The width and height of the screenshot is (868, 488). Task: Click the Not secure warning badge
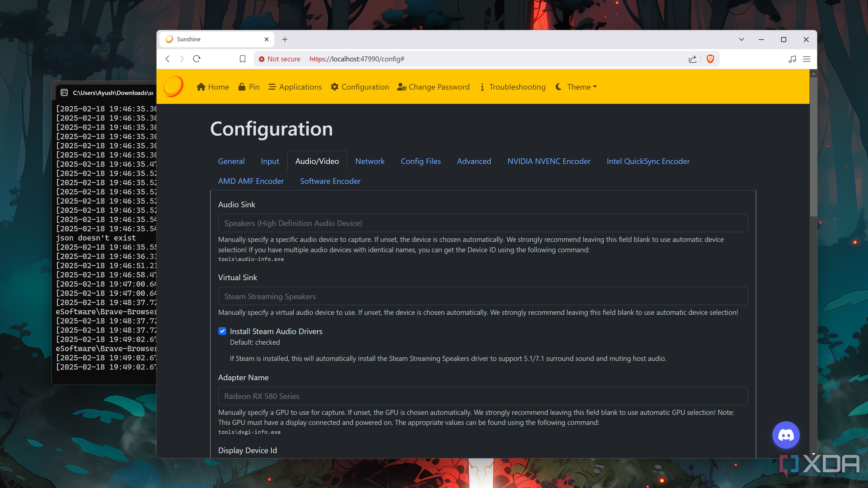point(279,59)
